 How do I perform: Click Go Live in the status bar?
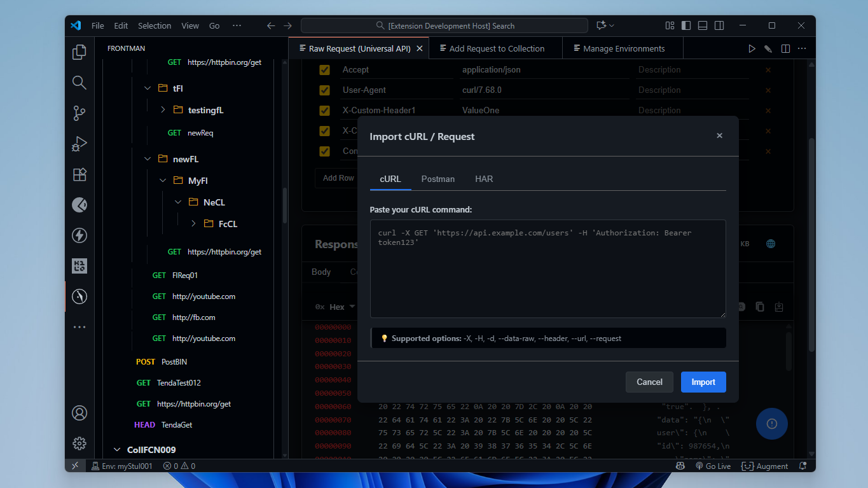tap(712, 466)
